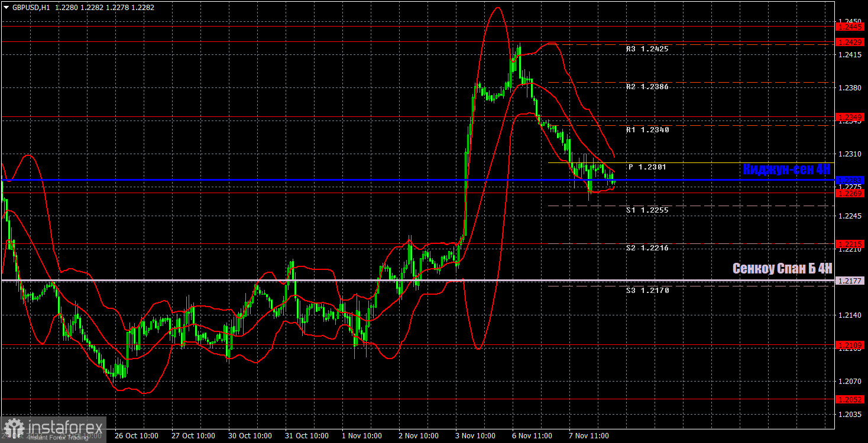Click the S2 1.2216 pivot label
The height and width of the screenshot is (443, 868).
tap(647, 248)
